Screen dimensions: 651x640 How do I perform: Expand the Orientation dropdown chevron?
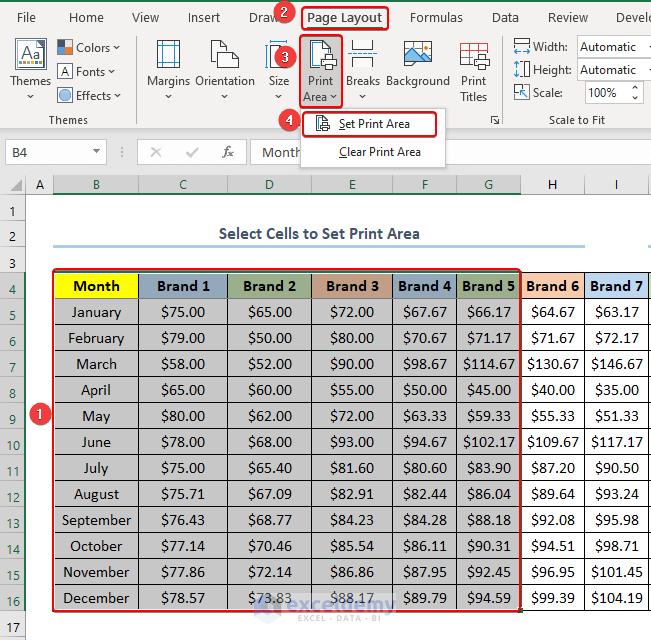pos(225,97)
